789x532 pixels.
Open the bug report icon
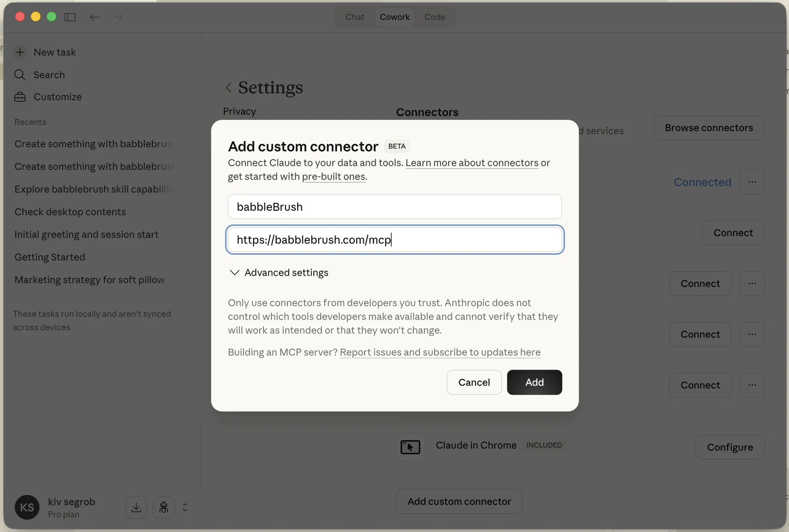[x=163, y=507]
